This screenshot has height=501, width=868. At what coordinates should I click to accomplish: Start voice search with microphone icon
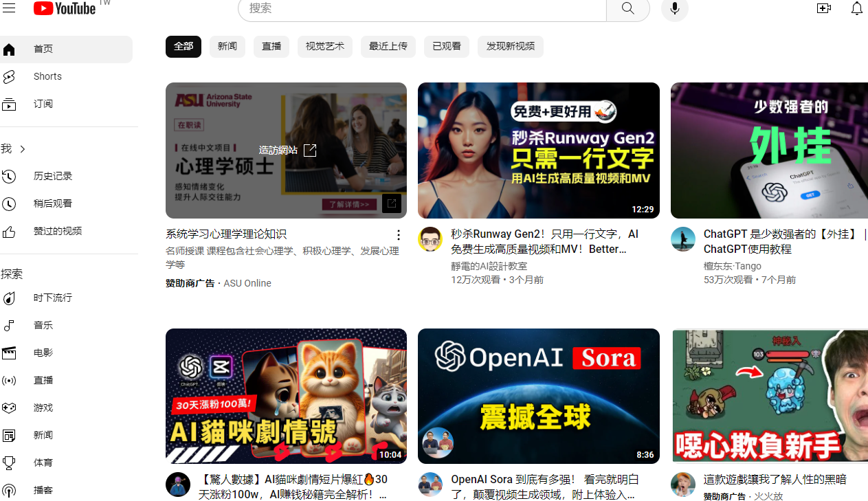point(675,9)
